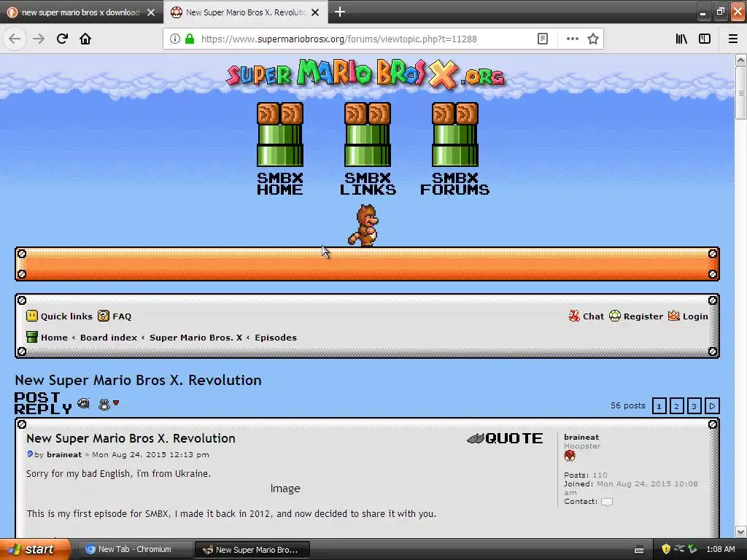
Task: Open the Firefox hamburger menu
Action: 732,39
